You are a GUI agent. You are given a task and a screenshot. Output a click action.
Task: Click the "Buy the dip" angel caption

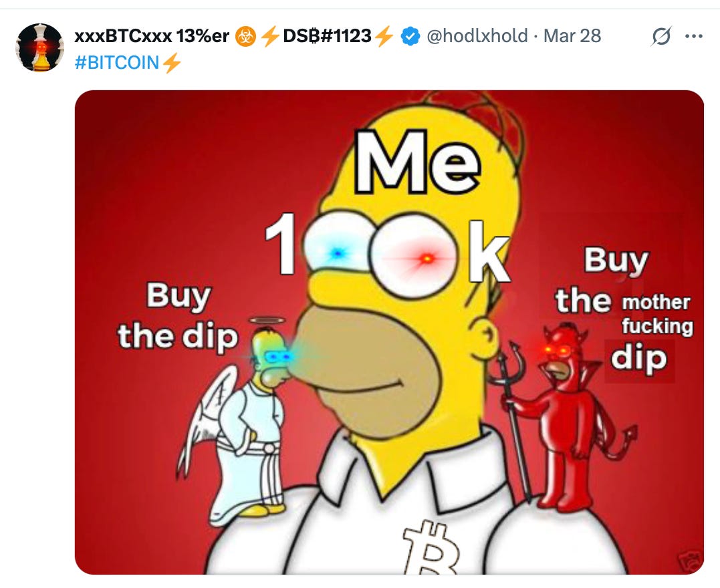pos(178,317)
